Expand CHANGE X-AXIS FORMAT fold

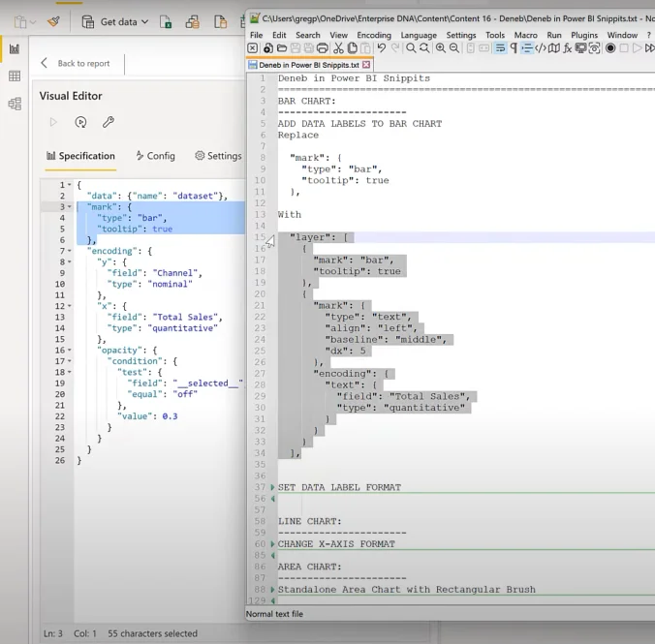tap(272, 543)
